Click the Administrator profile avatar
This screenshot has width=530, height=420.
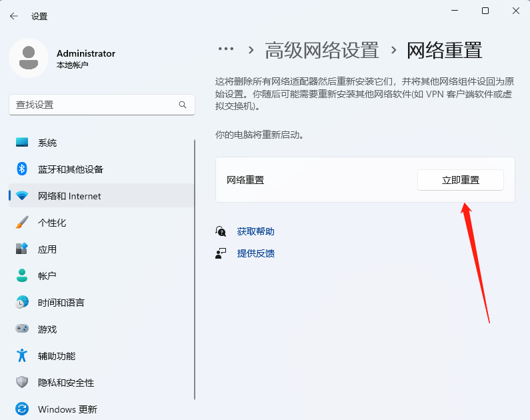[29, 58]
